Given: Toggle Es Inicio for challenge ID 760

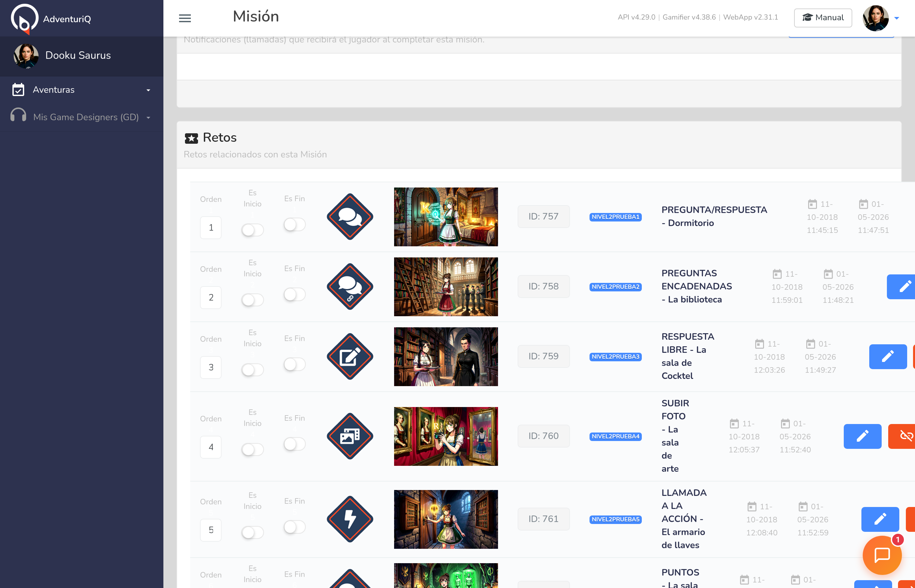Looking at the screenshot, I should click(x=252, y=449).
